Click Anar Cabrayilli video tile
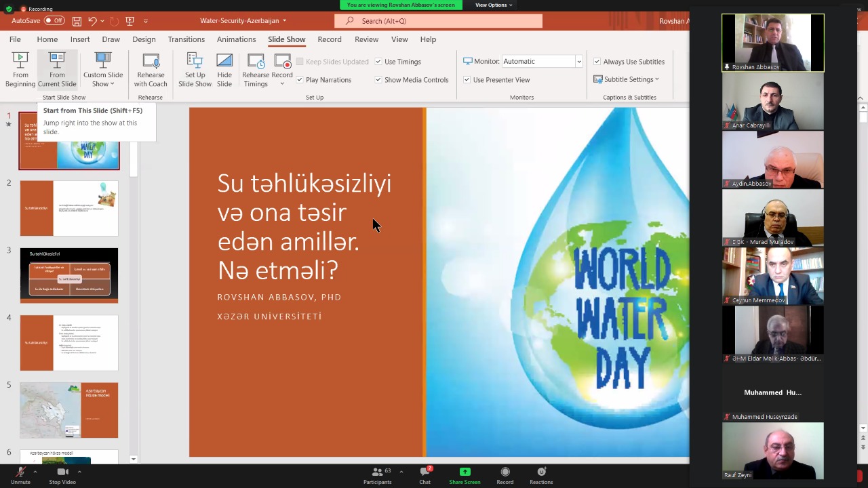 (773, 101)
